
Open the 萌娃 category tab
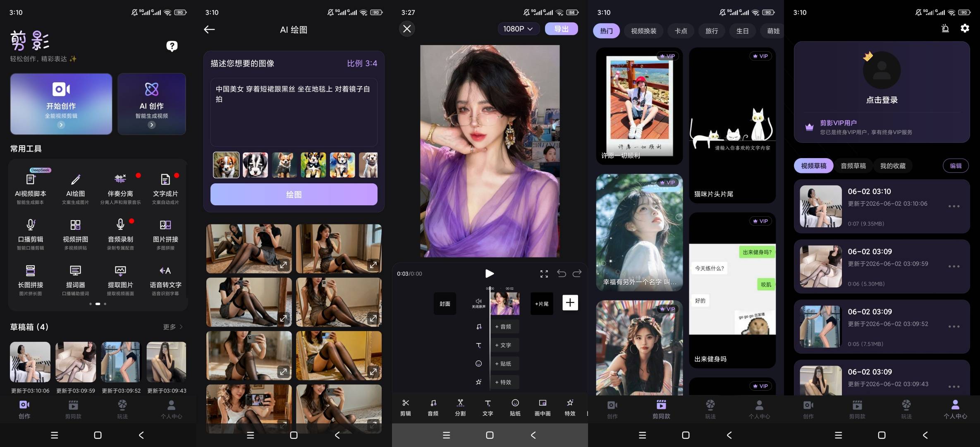773,31
